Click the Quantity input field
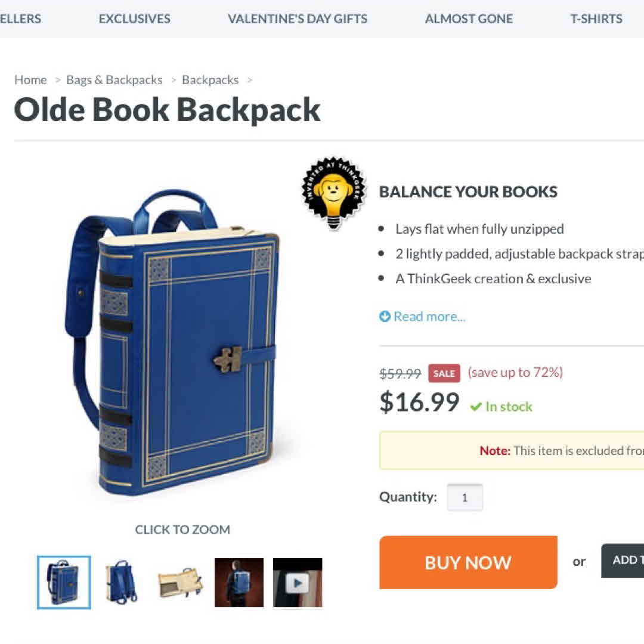644x644 pixels. (465, 497)
